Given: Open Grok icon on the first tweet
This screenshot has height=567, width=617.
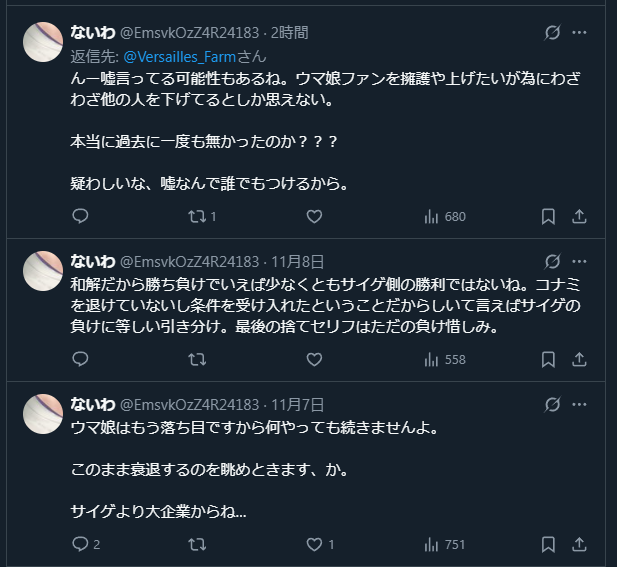Looking at the screenshot, I should click(551, 33).
